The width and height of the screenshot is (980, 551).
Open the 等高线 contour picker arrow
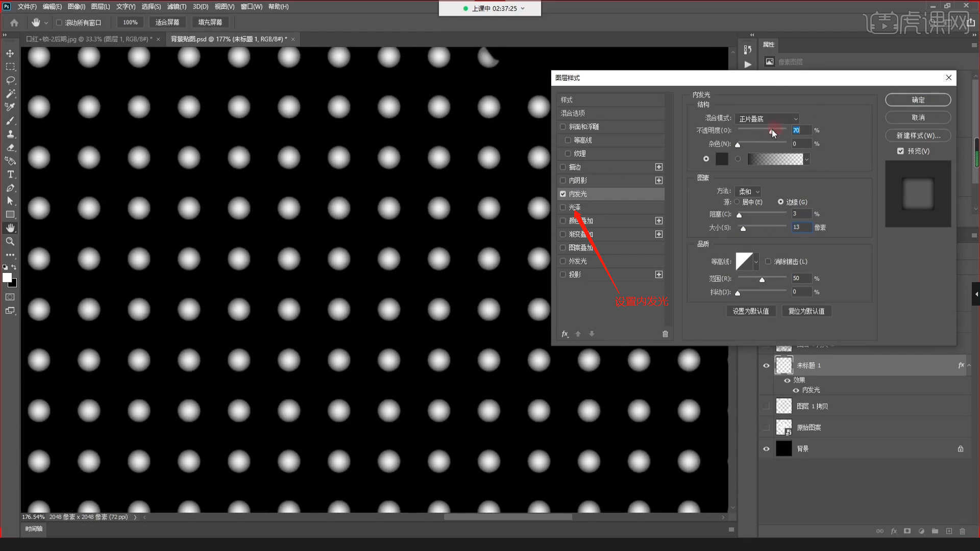point(756,262)
